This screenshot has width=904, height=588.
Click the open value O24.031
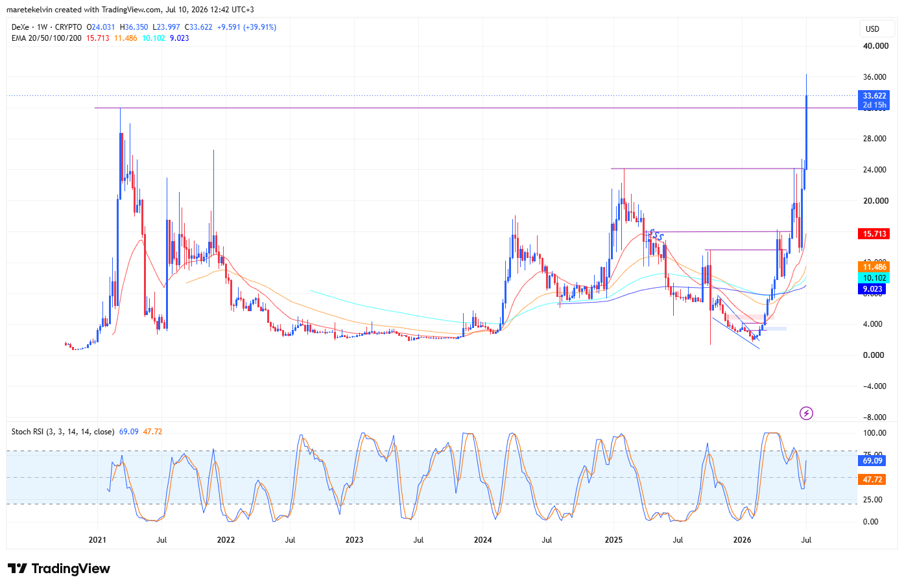point(101,27)
